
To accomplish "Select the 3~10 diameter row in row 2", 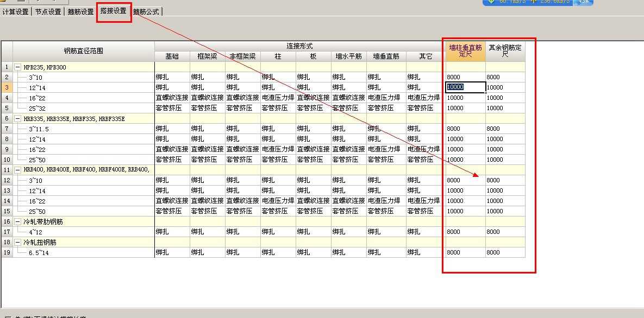I will pos(83,77).
